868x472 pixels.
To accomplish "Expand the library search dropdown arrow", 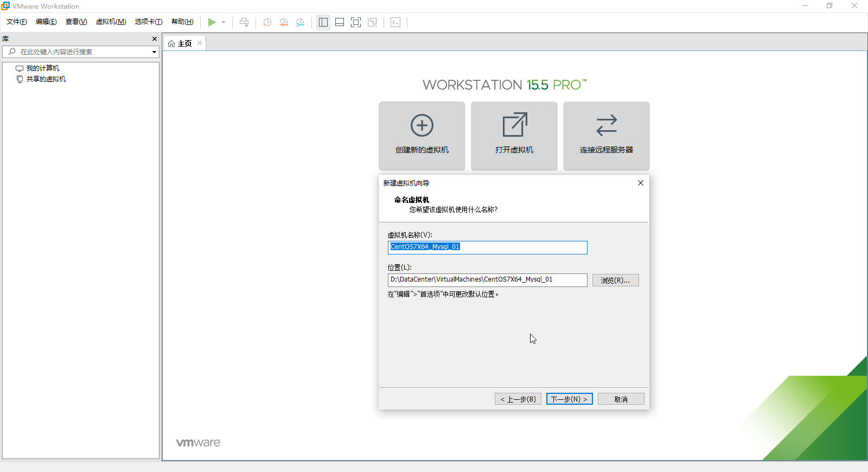I will coord(154,52).
